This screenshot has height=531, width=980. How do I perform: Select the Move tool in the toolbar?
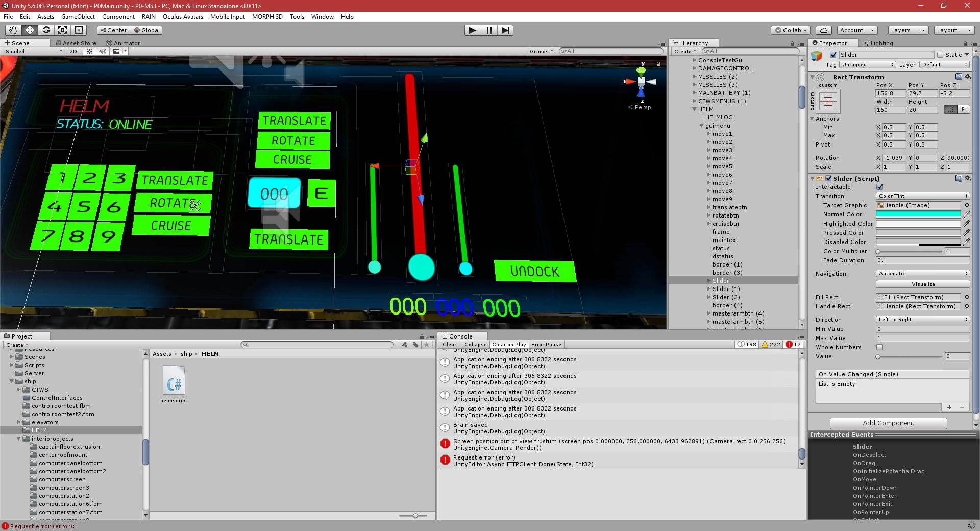30,30
